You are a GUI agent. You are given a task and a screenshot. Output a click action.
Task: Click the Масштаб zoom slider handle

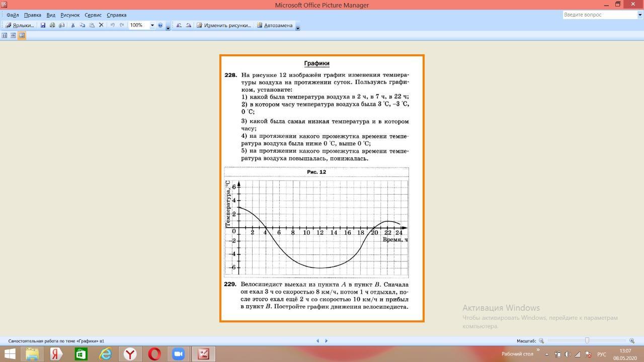pos(587,341)
